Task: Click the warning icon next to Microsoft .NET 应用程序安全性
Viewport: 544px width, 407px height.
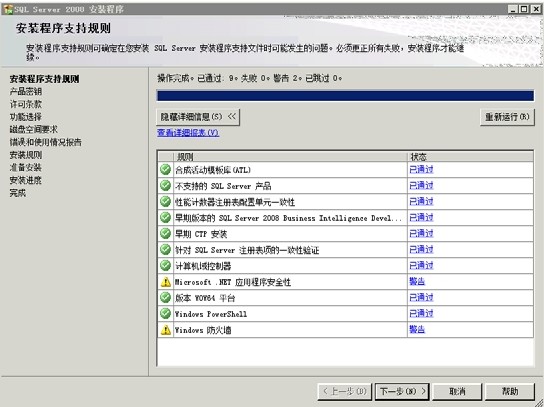Action: coord(165,282)
